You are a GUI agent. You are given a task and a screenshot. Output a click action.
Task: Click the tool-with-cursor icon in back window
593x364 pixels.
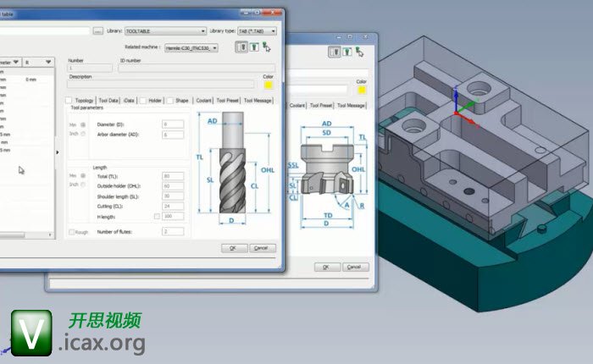pos(359,52)
